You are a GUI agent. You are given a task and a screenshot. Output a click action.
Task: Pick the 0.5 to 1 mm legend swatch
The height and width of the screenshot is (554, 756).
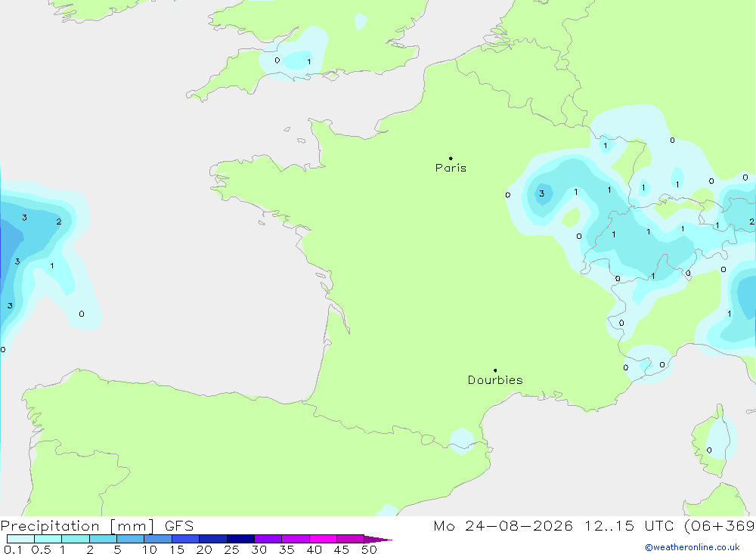[x=48, y=539]
